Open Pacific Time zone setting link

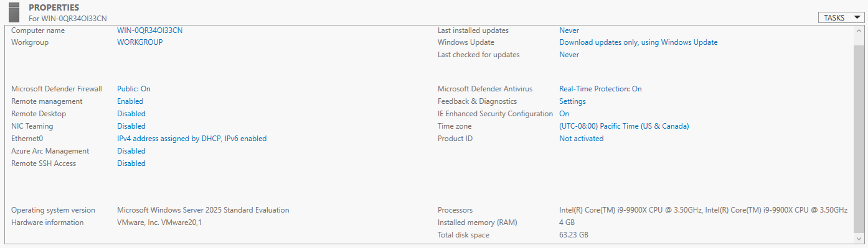(624, 126)
